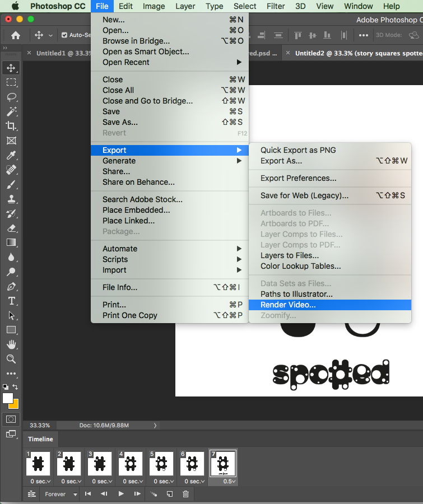This screenshot has height=504, width=423.
Task: Play the frame animation
Action: tap(121, 494)
